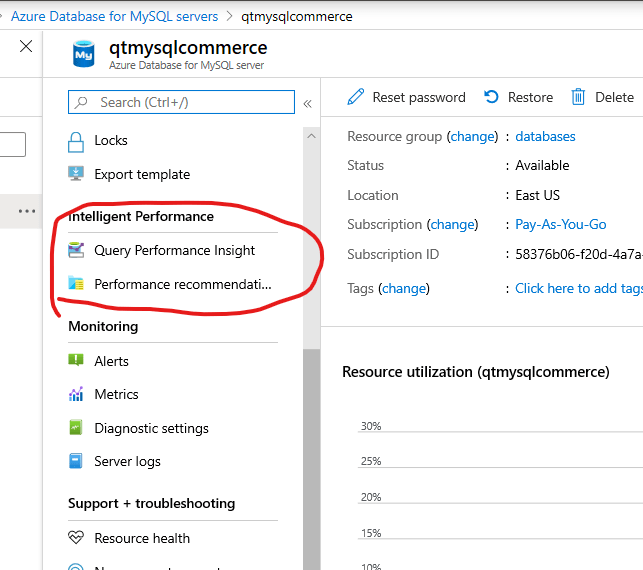Click the Alerts green icon

tap(76, 360)
